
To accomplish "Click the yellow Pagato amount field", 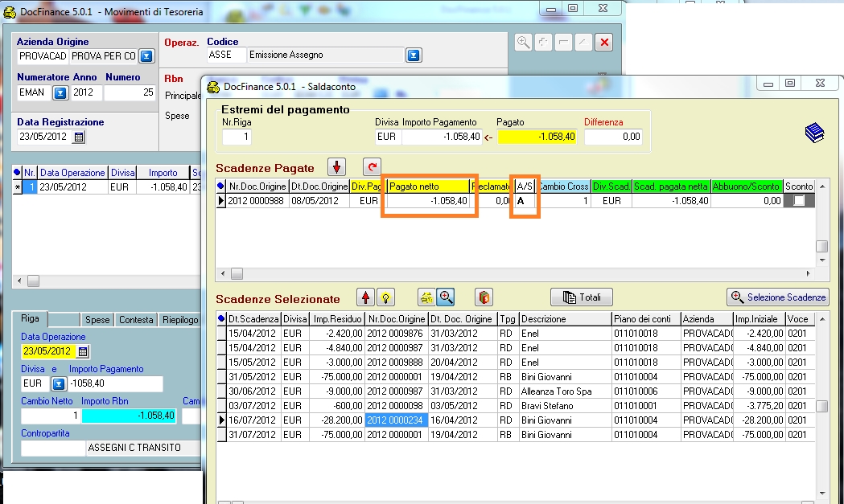I will tap(537, 137).
